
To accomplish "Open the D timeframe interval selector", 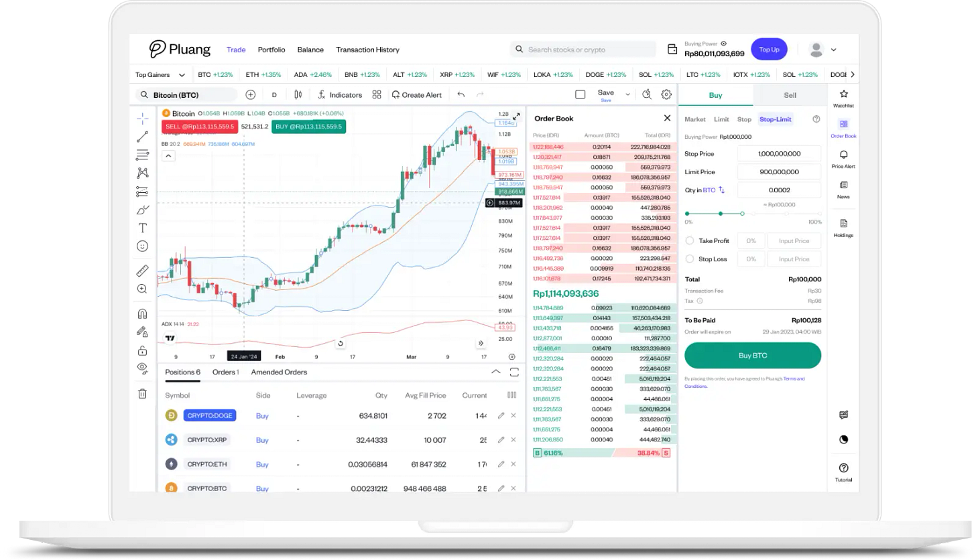I will point(274,95).
